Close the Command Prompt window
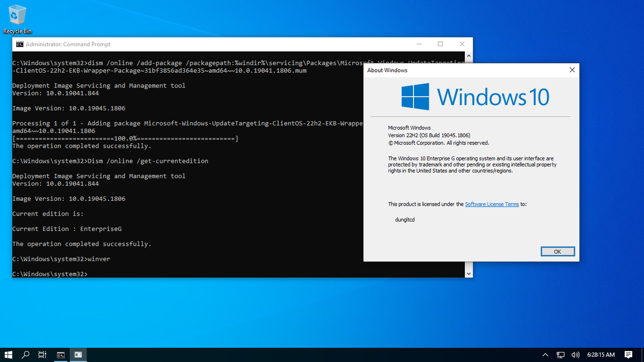Screen dimensions: 644x362 click(462, 44)
